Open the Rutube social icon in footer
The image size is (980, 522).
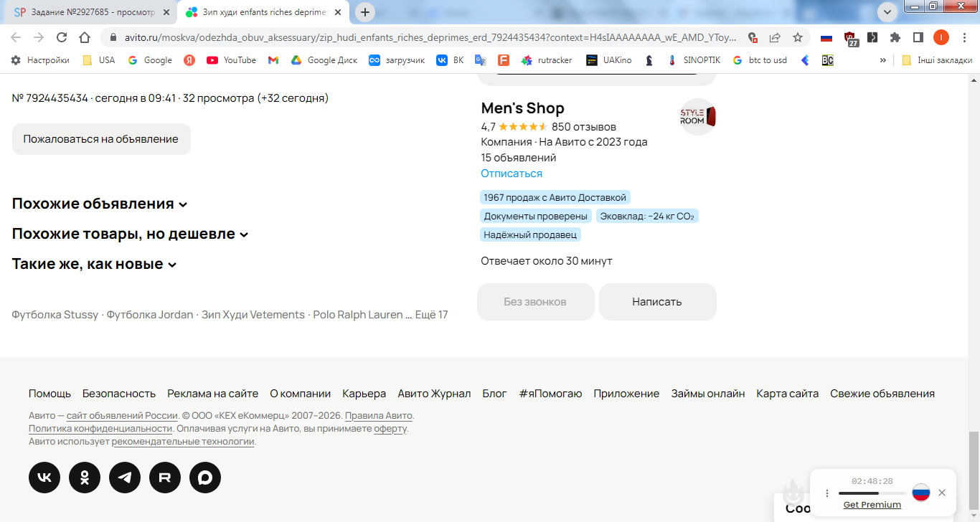(x=165, y=478)
